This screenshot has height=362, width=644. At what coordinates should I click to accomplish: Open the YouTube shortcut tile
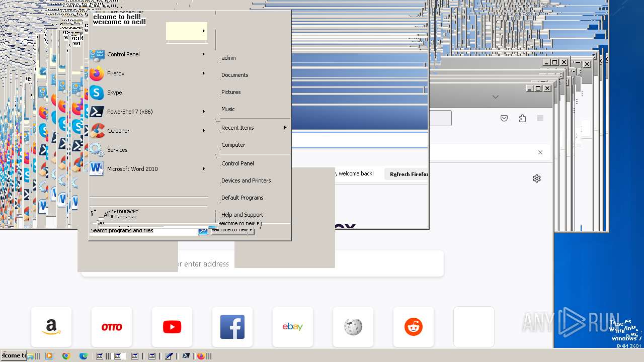pos(172,327)
